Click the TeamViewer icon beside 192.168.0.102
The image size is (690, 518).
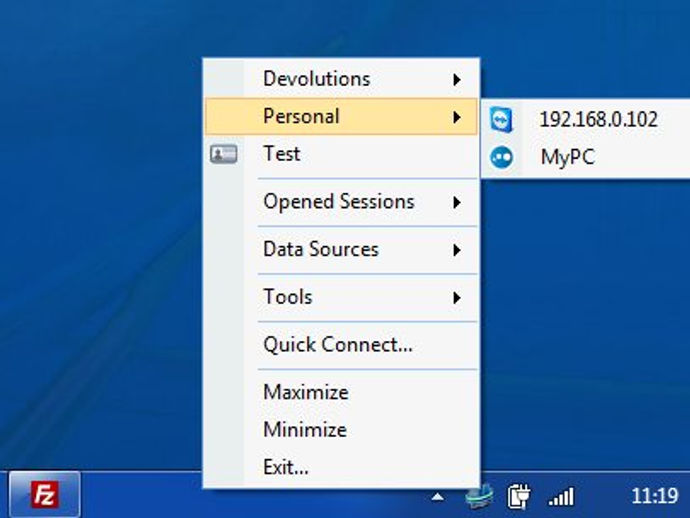501,119
